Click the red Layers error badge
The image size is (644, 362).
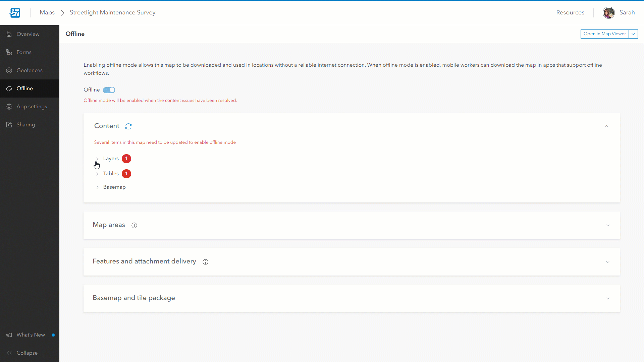126,159
